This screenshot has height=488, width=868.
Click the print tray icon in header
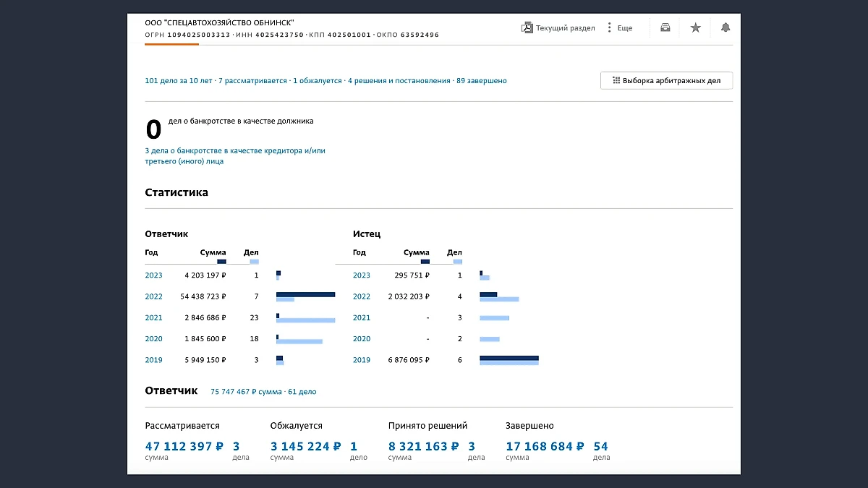665,27
